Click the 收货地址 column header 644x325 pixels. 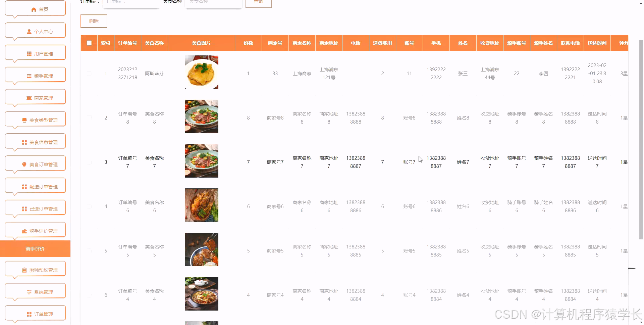click(x=490, y=43)
